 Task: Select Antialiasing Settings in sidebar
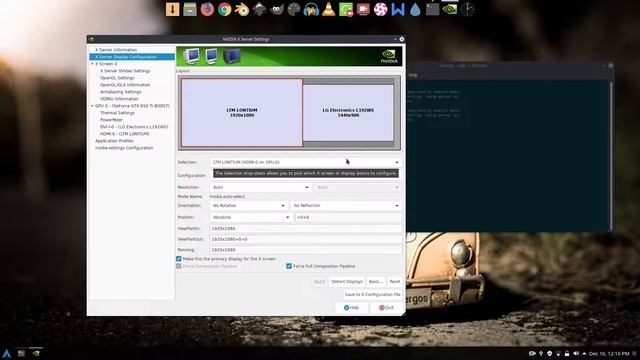click(121, 92)
